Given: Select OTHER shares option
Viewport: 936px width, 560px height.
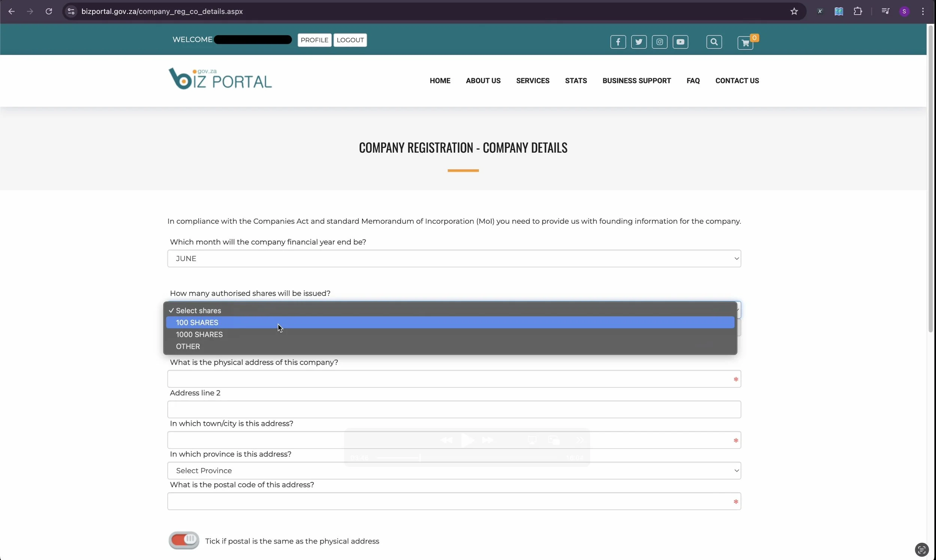Looking at the screenshot, I should tap(188, 346).
